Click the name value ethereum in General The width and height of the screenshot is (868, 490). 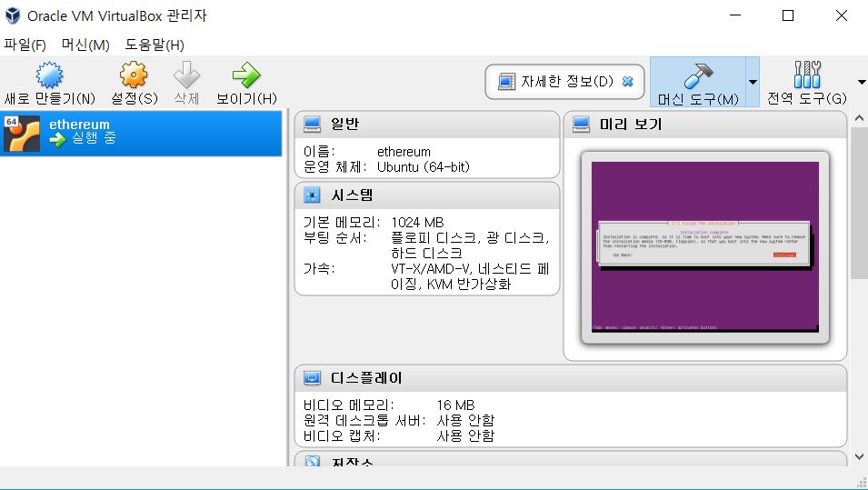[404, 152]
